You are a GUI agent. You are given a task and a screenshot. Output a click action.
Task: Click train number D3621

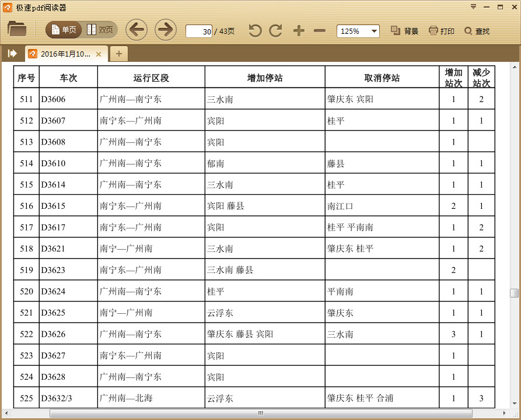tap(53, 249)
